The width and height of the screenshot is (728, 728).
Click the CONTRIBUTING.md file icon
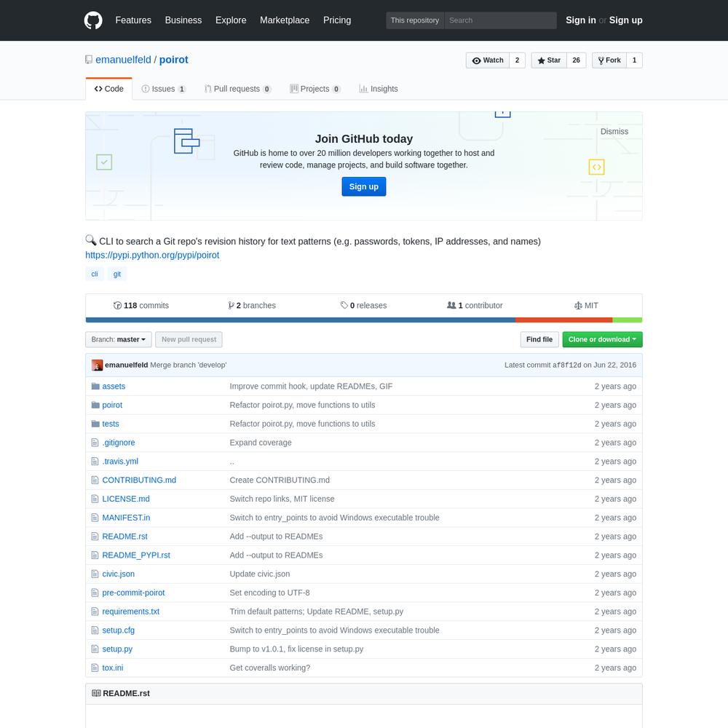tap(95, 480)
